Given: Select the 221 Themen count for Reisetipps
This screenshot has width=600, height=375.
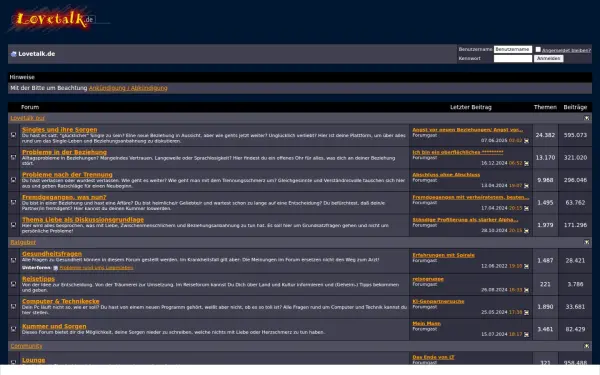Looking at the screenshot, I should (x=545, y=284).
